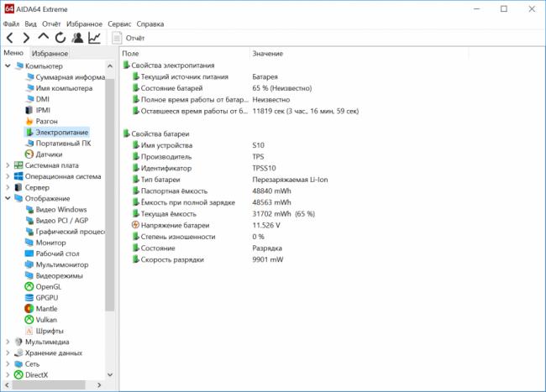The width and height of the screenshot is (546, 392).
Task: Click the tree scrollbar down arrow
Action: [110, 374]
